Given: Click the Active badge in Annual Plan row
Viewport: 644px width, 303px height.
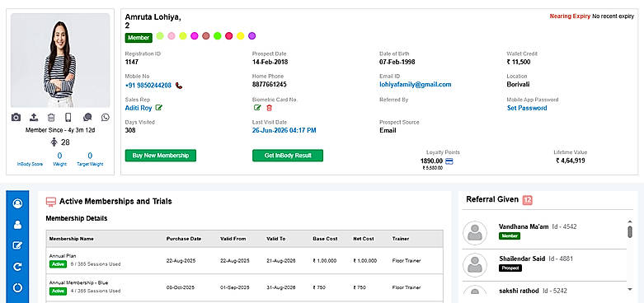Looking at the screenshot, I should point(58,264).
